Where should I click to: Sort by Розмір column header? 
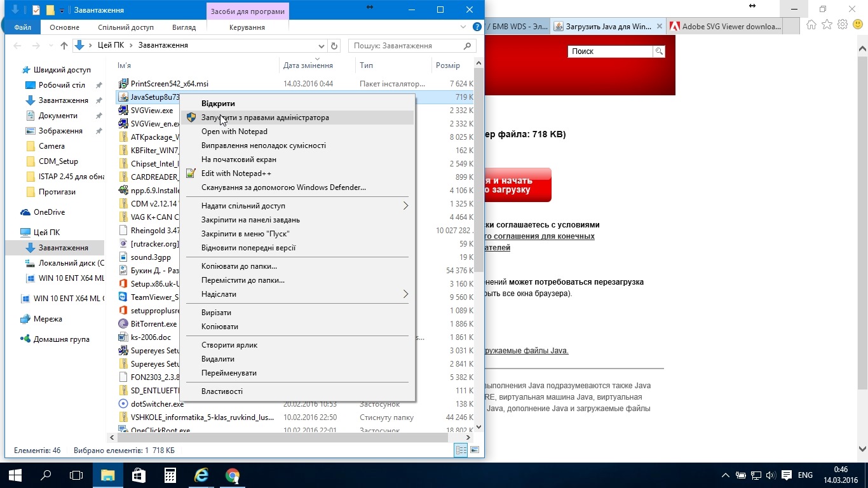coord(448,65)
